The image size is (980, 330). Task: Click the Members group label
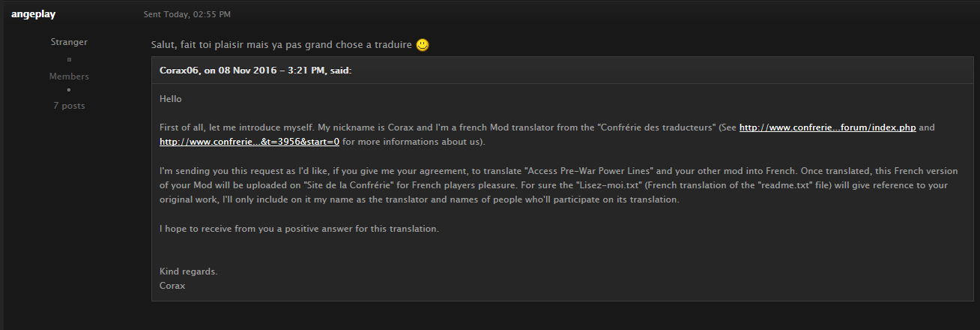pos(69,76)
